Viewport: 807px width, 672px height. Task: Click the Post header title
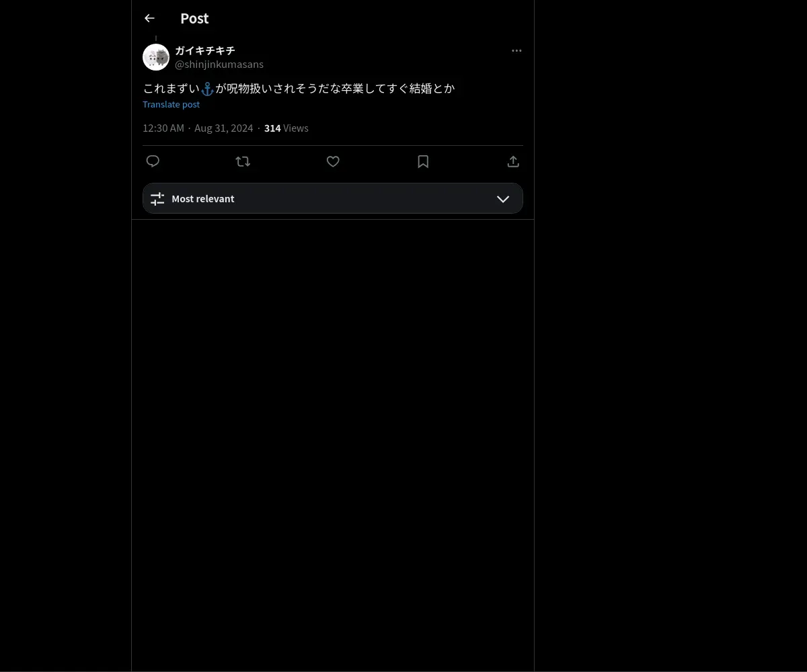(194, 18)
